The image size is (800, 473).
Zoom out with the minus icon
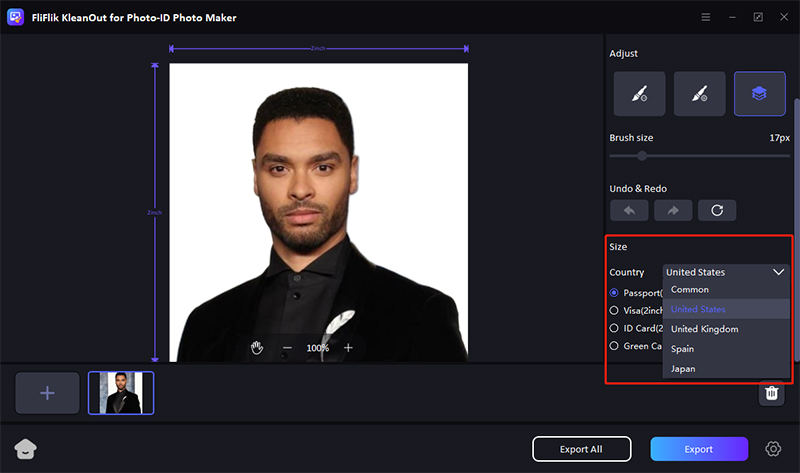[287, 347]
